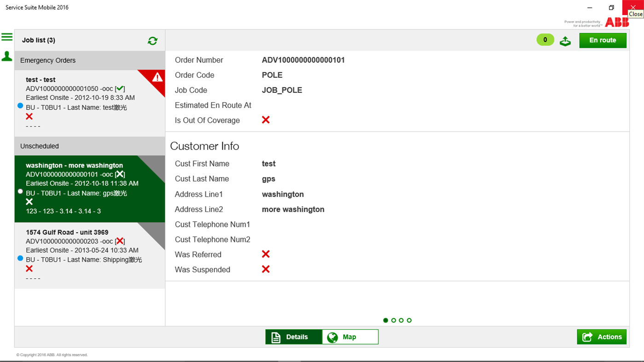Click the copyright 2016 ABB footer text
Screen dimensions: 644x362
pyautogui.click(x=52, y=355)
